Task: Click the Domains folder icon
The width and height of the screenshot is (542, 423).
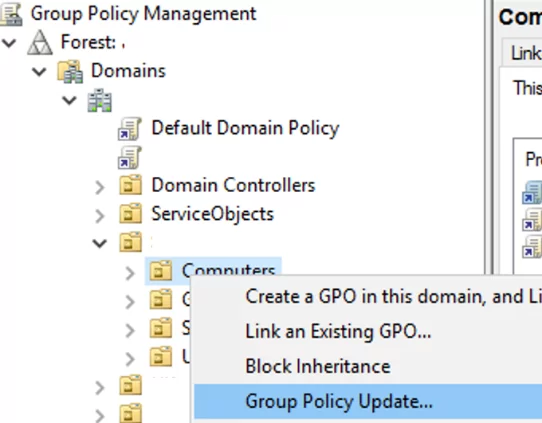Action: tap(70, 72)
